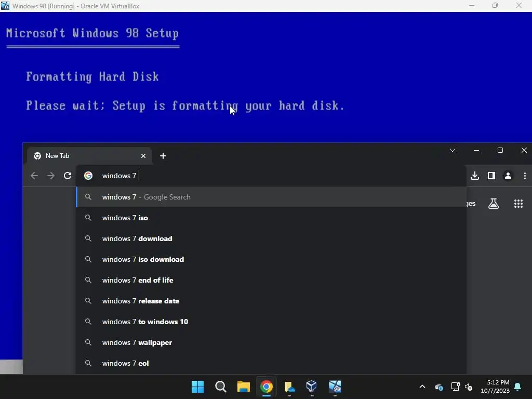Screen dimensions: 532x399
Task: Open the OneDrive cloud tray icon
Action: pos(438,387)
